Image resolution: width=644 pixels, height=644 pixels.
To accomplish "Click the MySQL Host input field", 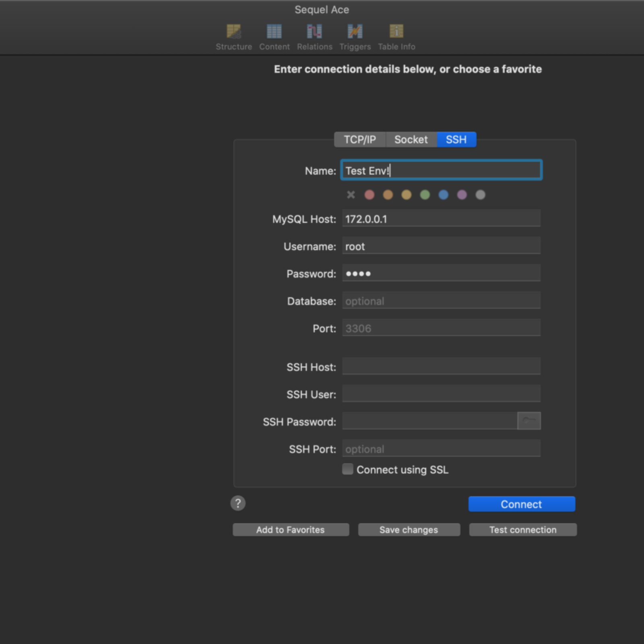I will (x=442, y=218).
